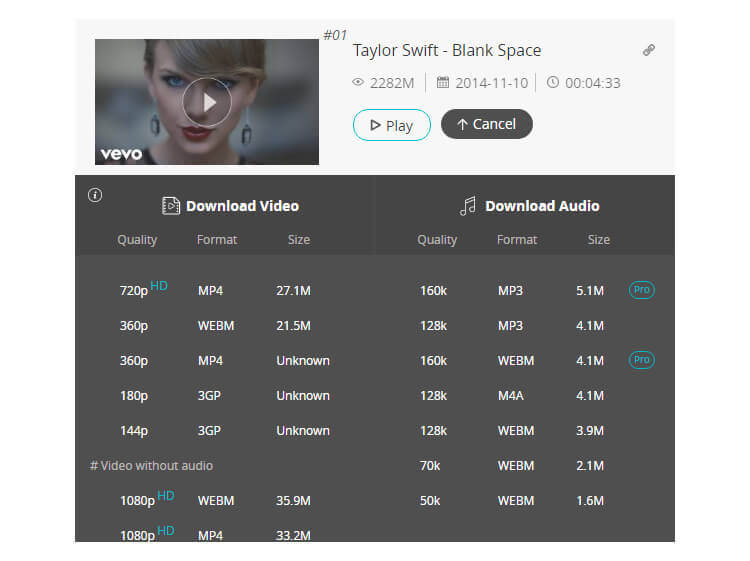Screen dimensions: 750x561
Task: Click Pro badge on 160k WEBM row
Action: 641,360
